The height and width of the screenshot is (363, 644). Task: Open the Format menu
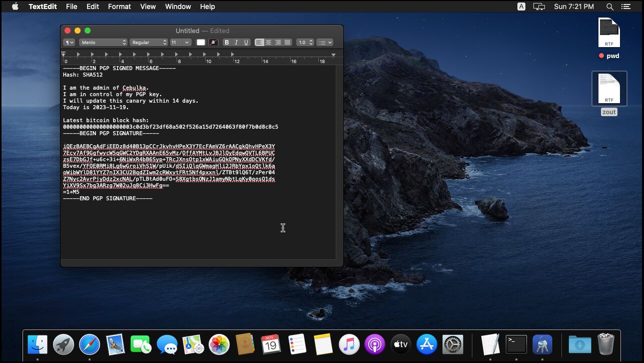tap(119, 7)
